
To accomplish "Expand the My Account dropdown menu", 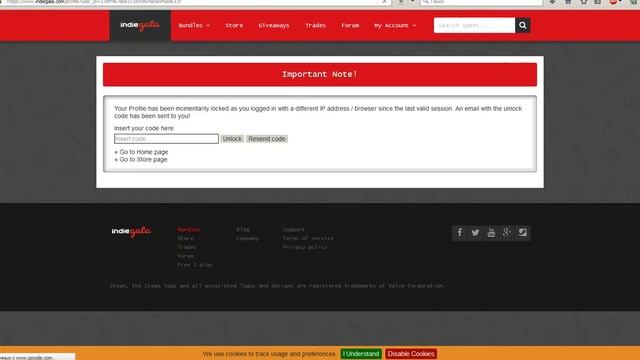I will point(395,25).
